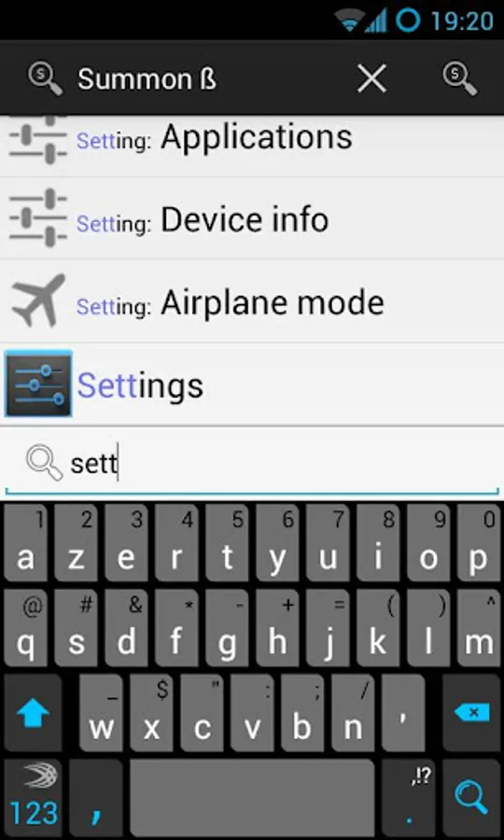This screenshot has height=840, width=504.
Task: Clear search with the X button
Action: [x=371, y=79]
